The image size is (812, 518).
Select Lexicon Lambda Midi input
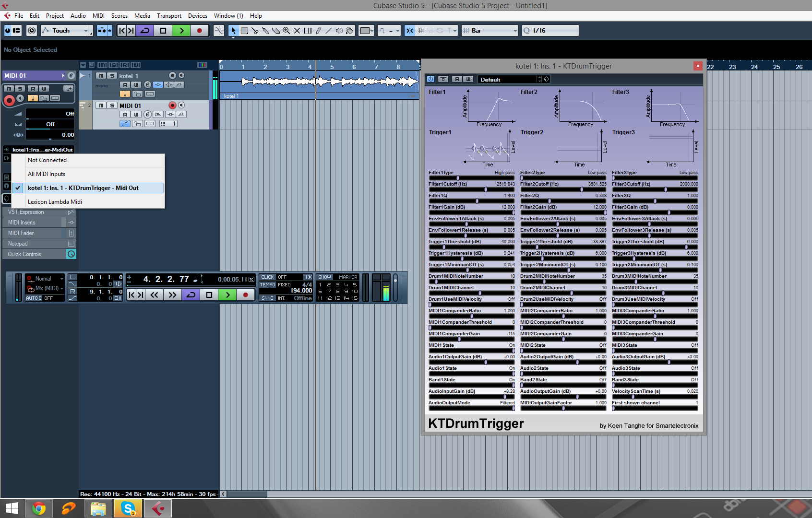(55, 202)
